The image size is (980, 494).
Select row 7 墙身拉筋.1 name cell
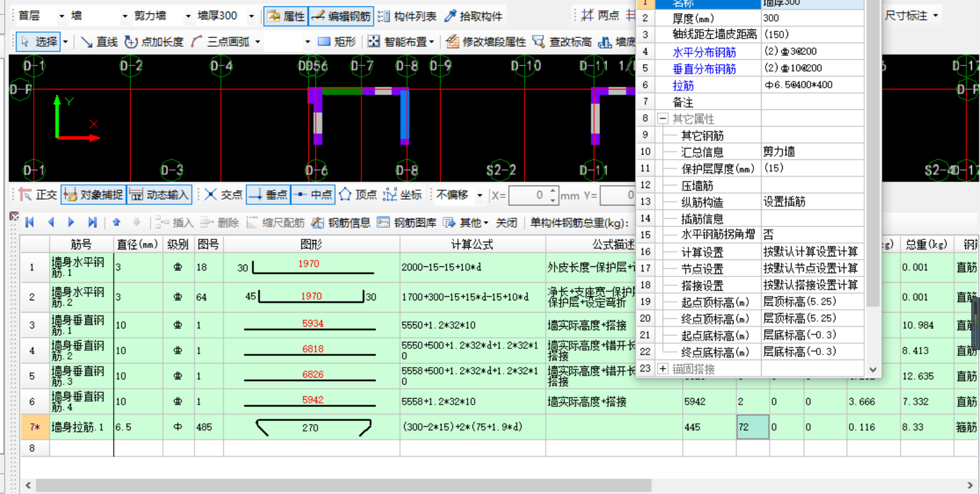click(x=81, y=427)
